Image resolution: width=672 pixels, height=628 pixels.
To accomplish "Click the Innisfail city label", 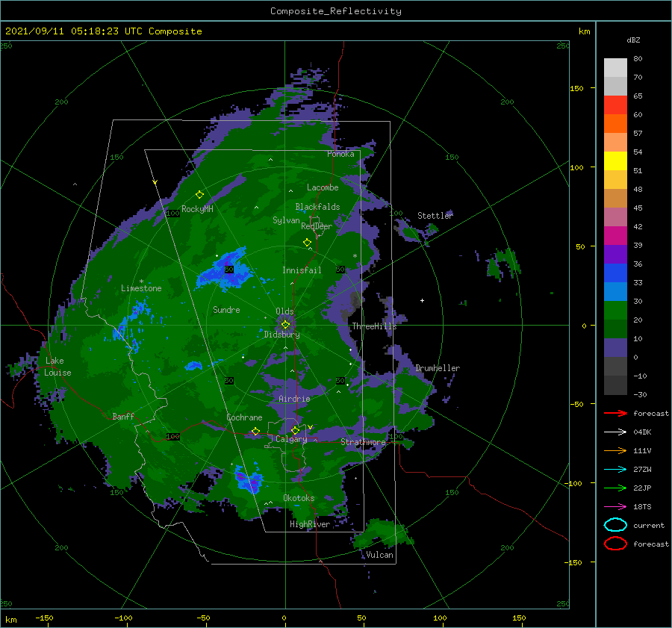I will (302, 270).
